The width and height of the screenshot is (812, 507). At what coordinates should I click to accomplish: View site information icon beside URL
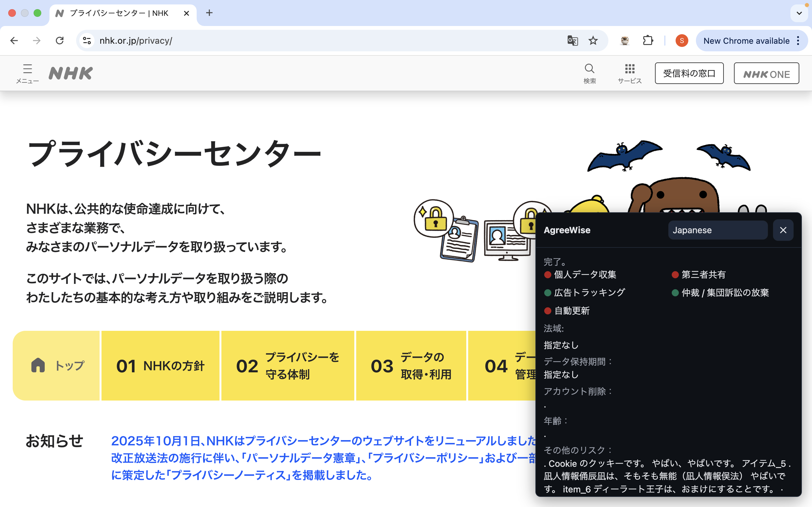coord(87,41)
